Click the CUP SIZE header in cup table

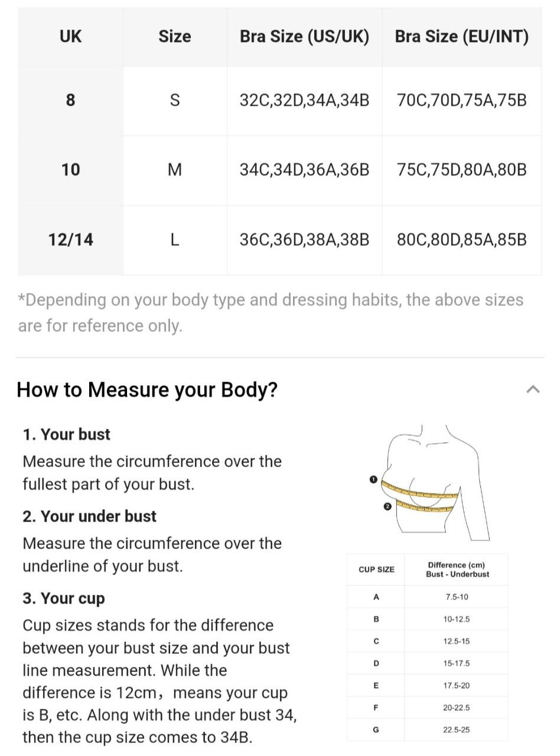tap(376, 569)
